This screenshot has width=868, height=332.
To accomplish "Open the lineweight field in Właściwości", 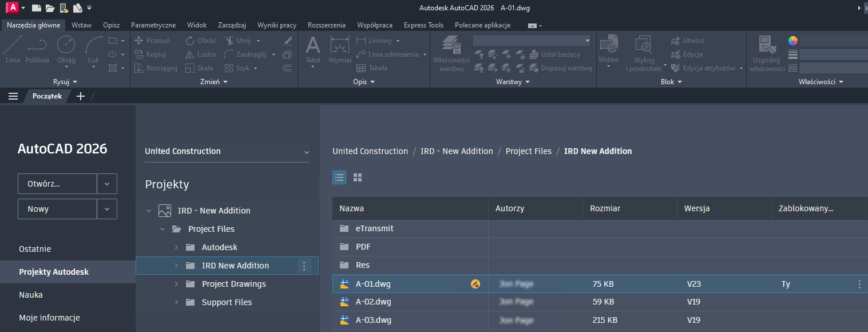I will (x=834, y=54).
